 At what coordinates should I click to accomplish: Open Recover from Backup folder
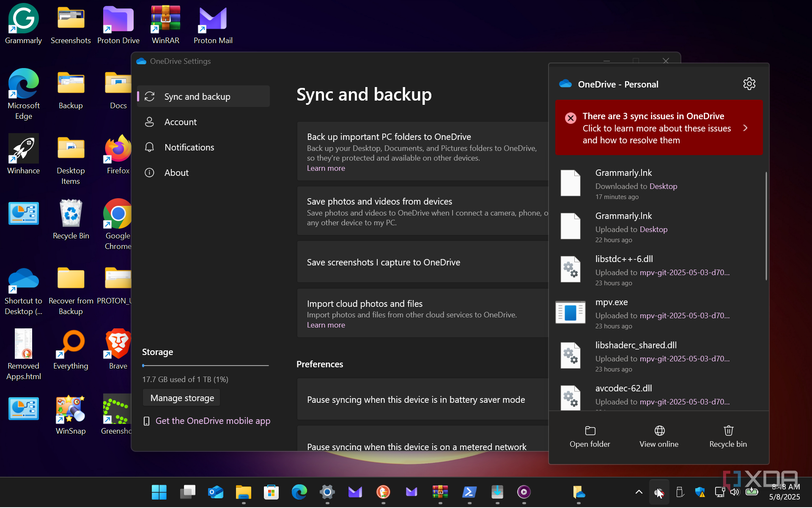click(71, 291)
